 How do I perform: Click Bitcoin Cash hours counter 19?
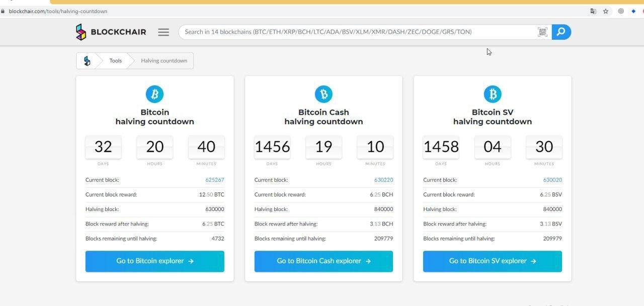324,147
